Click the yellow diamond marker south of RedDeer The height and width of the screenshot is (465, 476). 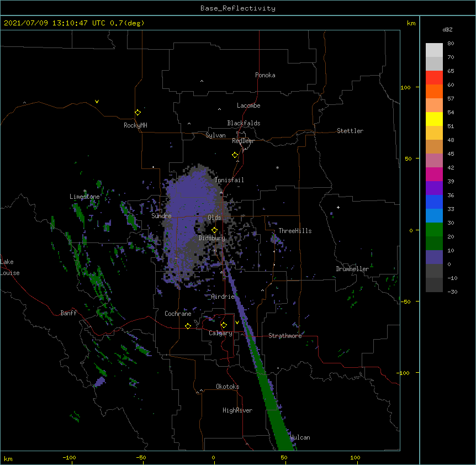coord(235,155)
